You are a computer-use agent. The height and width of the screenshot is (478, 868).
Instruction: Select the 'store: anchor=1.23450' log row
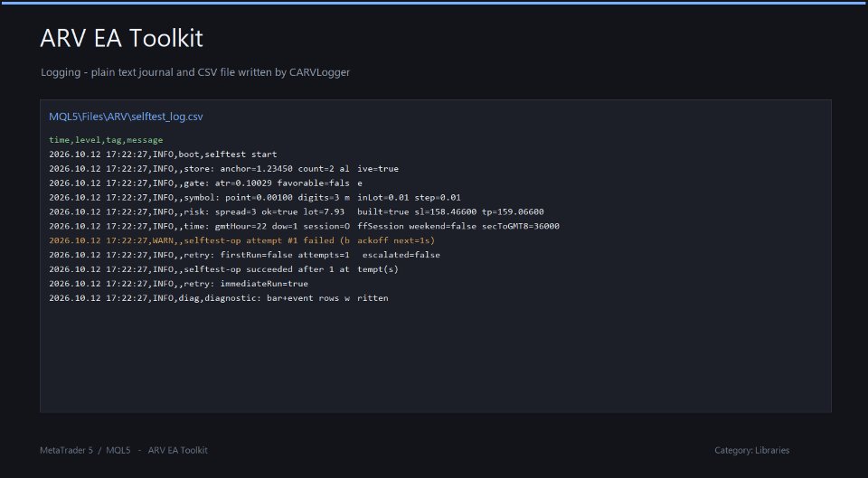tap(223, 169)
